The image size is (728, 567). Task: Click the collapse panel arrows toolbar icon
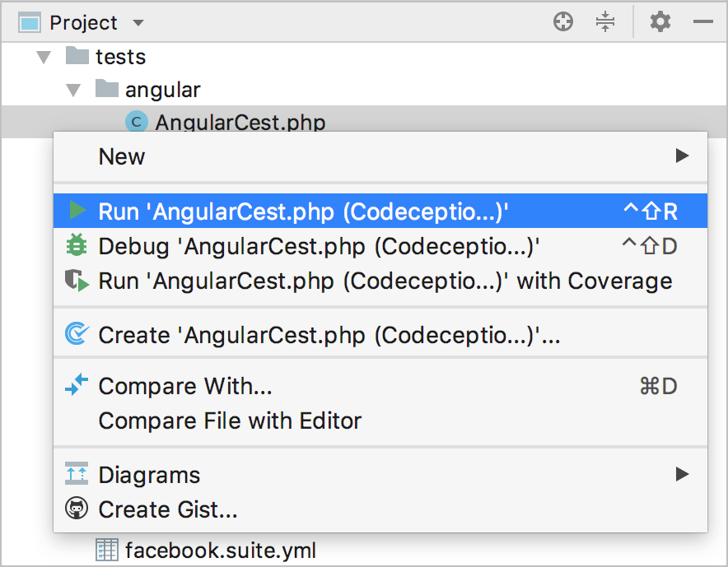[x=605, y=21]
